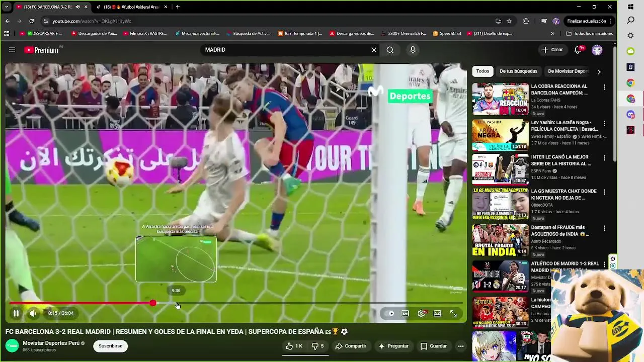Image resolution: width=644 pixels, height=362 pixels.
Task: Mute the video volume
Action: click(x=33, y=313)
